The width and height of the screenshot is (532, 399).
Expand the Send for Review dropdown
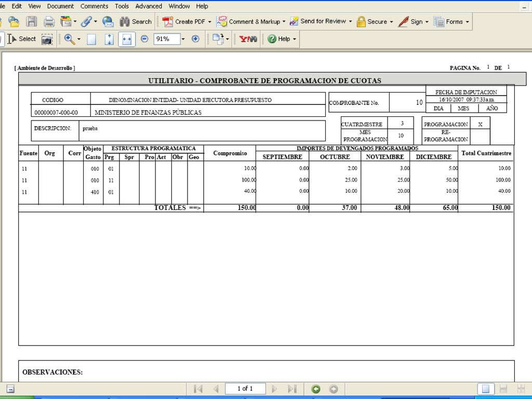[350, 21]
